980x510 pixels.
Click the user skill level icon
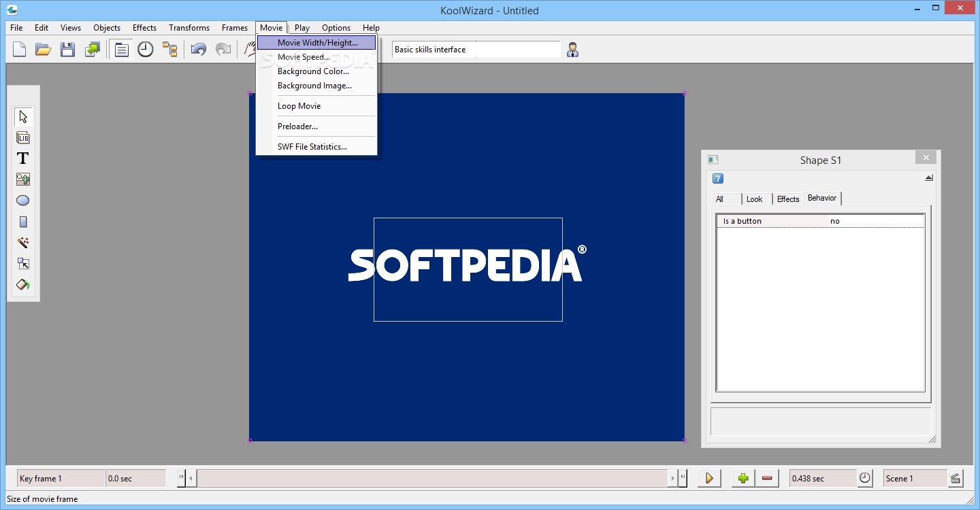point(572,50)
